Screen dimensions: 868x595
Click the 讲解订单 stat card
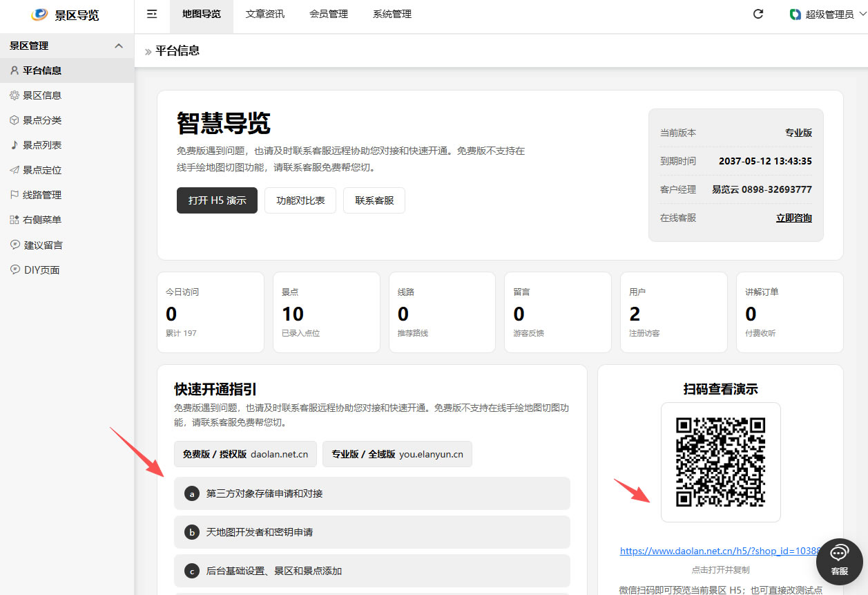pyautogui.click(x=790, y=312)
